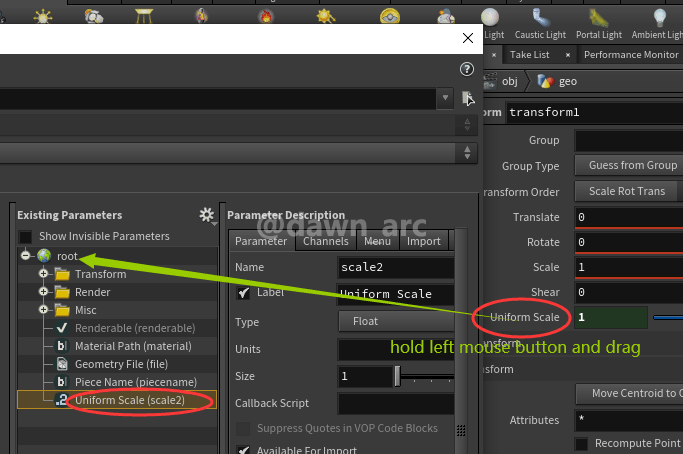Screen dimensions: 683x454
Task: Click the GI Light sphere shelf icon
Action: click(x=490, y=17)
